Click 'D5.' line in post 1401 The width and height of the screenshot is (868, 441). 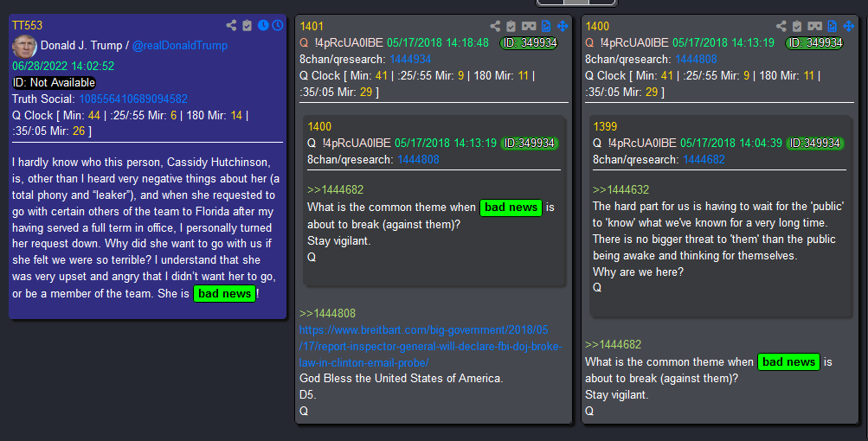308,394
